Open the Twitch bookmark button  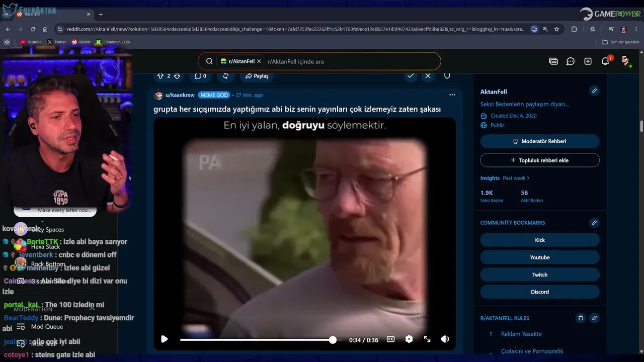540,275
